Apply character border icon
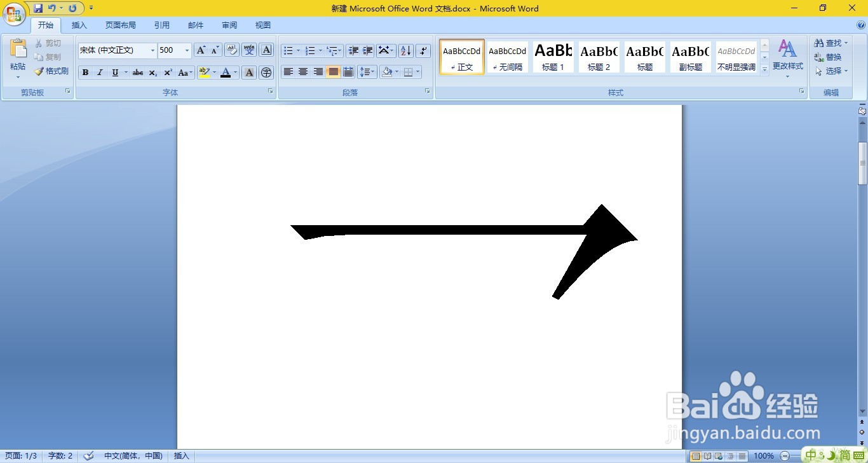 266,50
